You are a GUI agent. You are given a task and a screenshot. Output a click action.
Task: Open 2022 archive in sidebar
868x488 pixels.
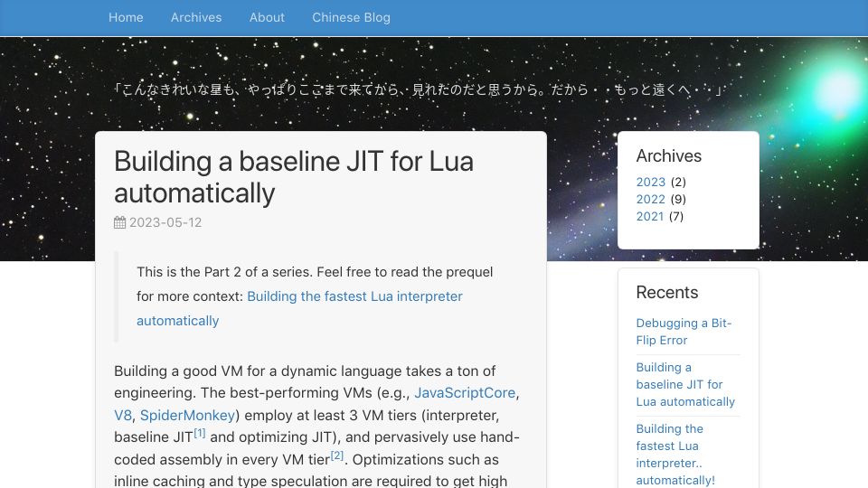pos(650,199)
